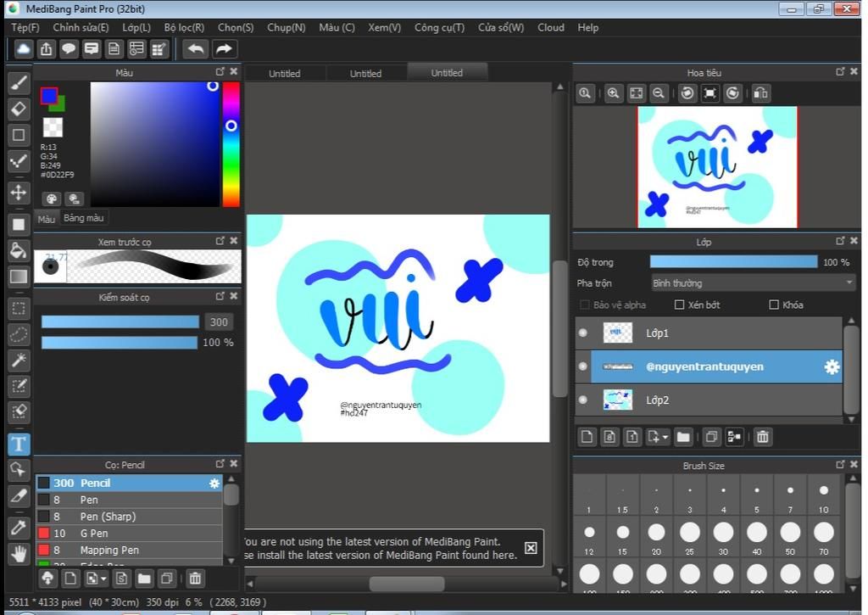Select the Lớp2 layer row
Image resolution: width=868 pixels, height=615 pixels.
click(x=709, y=400)
